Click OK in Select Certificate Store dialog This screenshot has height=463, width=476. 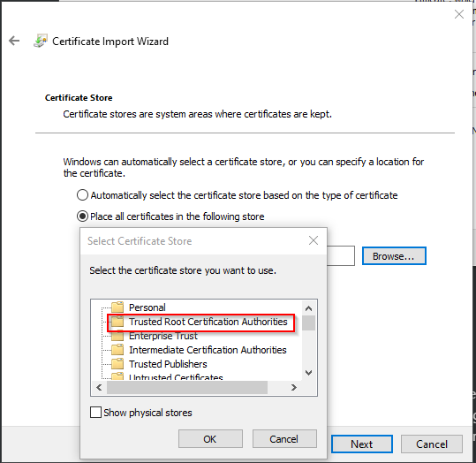coord(210,438)
